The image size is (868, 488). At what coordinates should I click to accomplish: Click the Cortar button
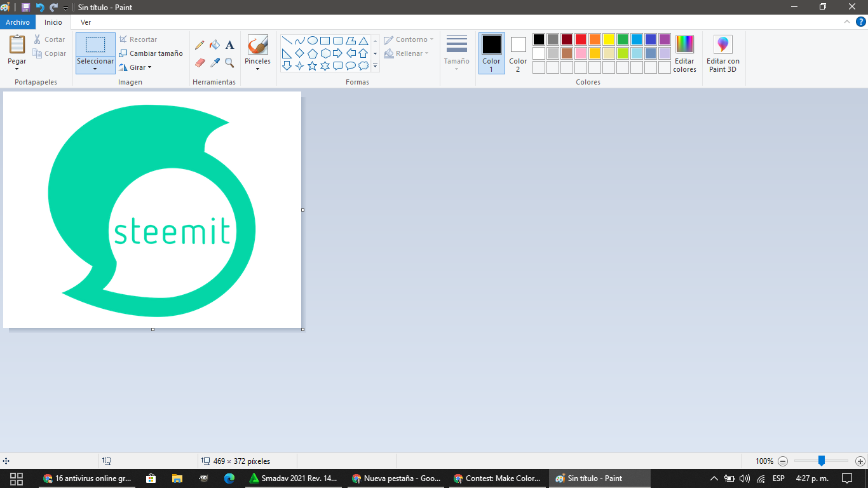click(x=50, y=39)
